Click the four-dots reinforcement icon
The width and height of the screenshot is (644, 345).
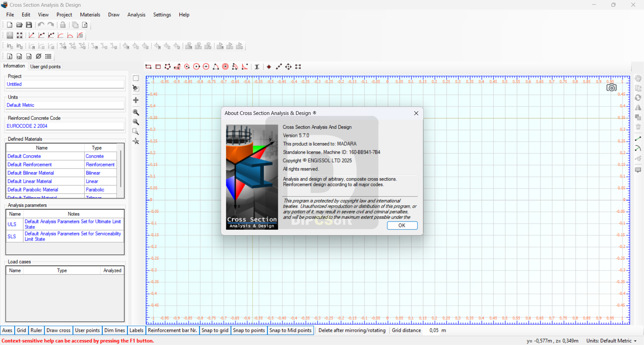(19, 35)
